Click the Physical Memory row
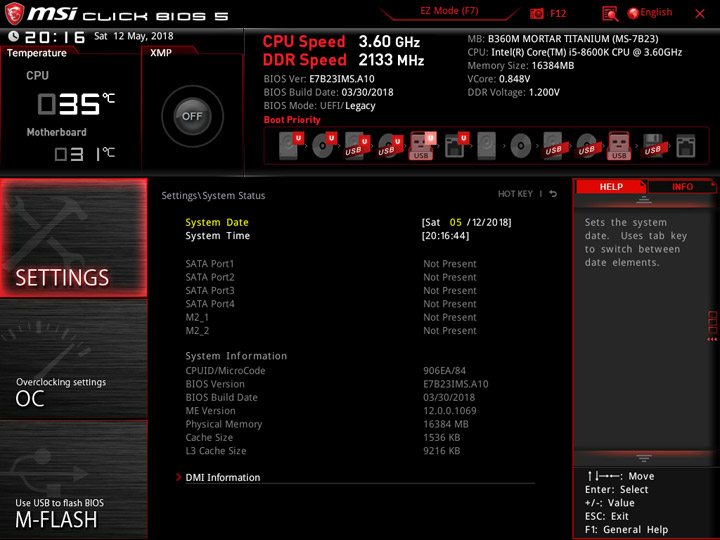The width and height of the screenshot is (720, 540). (327, 424)
